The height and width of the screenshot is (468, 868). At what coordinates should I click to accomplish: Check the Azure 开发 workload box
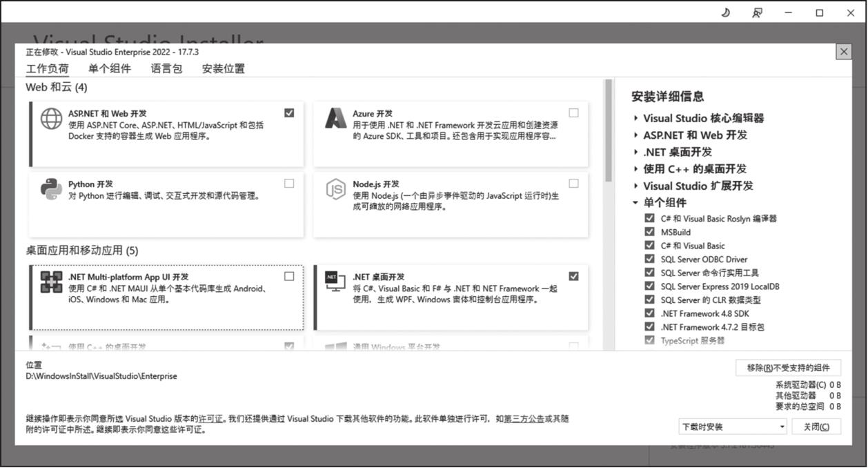(x=574, y=113)
